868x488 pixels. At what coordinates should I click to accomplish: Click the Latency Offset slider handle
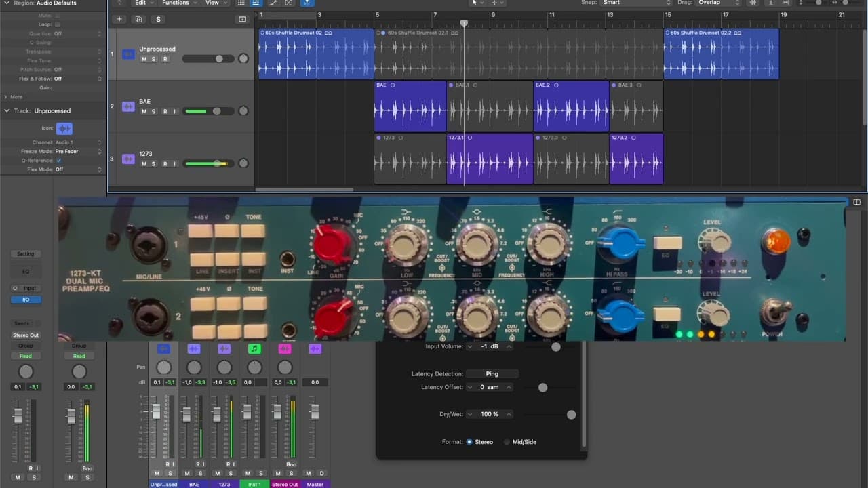[x=542, y=388]
